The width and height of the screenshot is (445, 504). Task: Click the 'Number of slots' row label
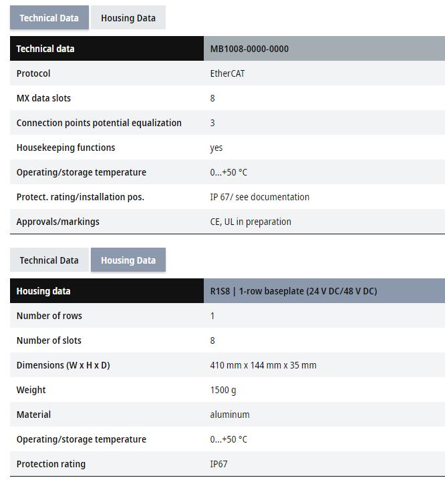click(x=49, y=340)
